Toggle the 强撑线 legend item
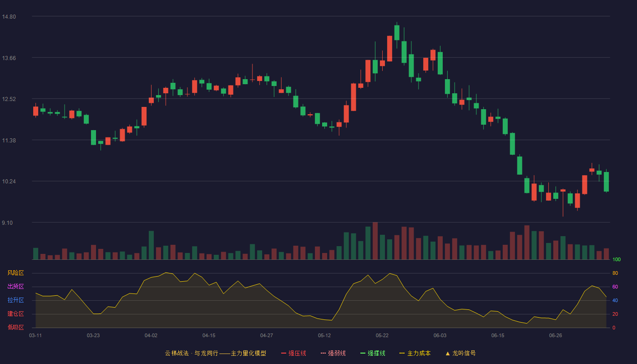 click(373, 353)
